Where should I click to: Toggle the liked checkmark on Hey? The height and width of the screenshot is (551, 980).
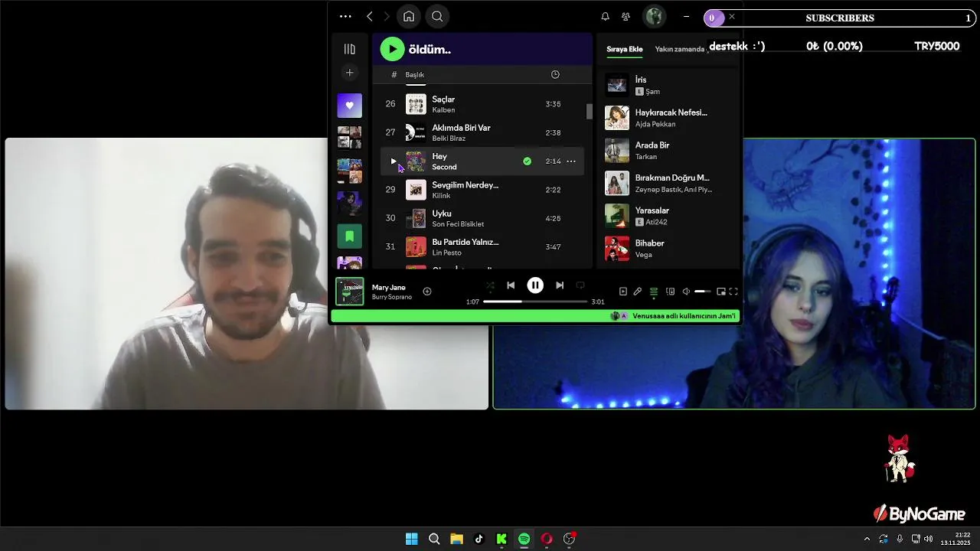(x=527, y=161)
